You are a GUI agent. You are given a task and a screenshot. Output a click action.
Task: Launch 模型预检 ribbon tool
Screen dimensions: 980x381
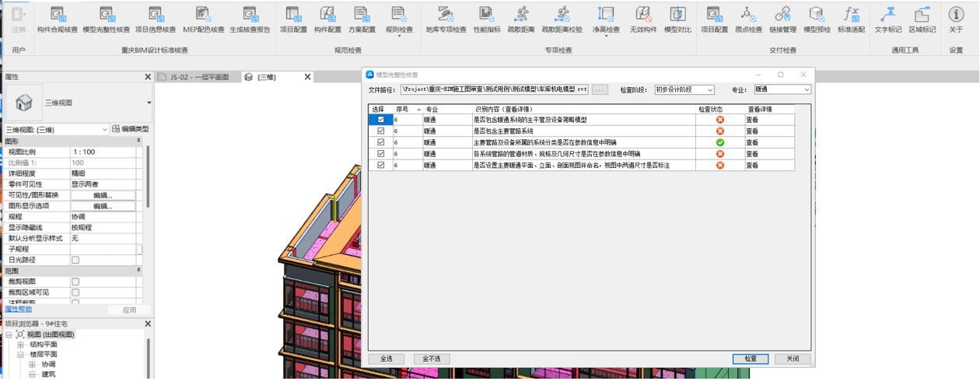[817, 20]
